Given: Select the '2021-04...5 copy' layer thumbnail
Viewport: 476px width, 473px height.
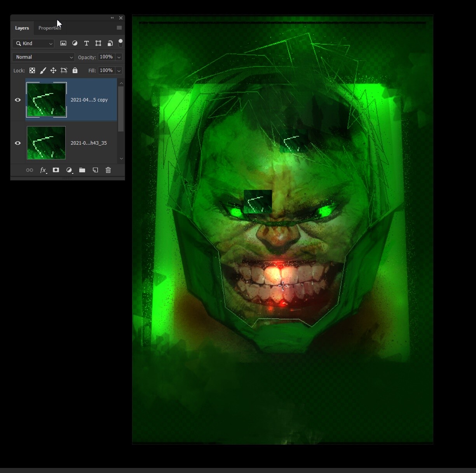Looking at the screenshot, I should (46, 100).
